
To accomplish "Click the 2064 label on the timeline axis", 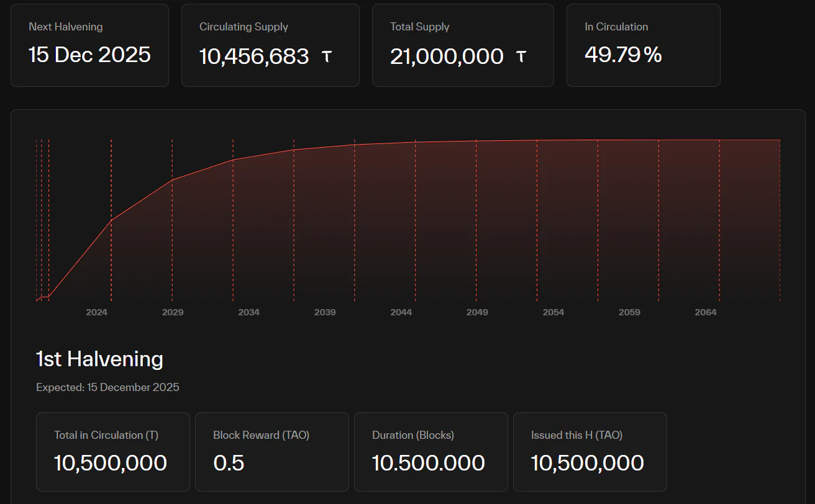I will click(706, 312).
